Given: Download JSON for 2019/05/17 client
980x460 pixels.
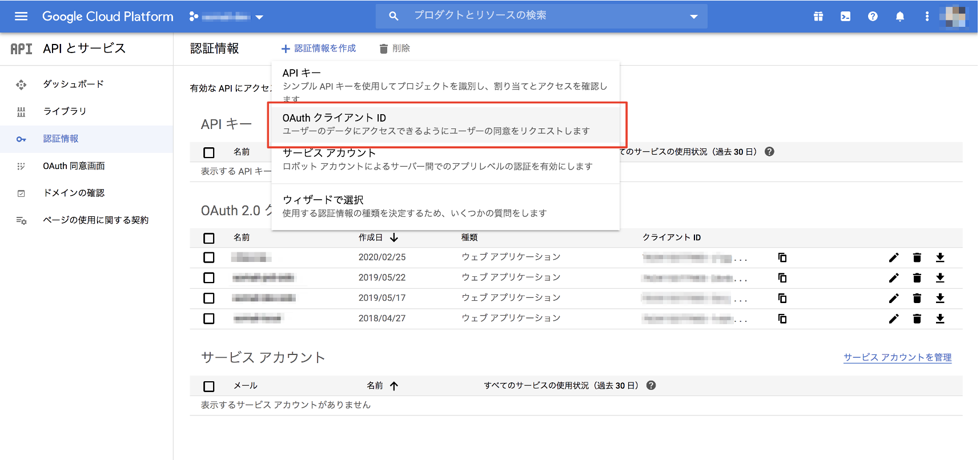Looking at the screenshot, I should pyautogui.click(x=940, y=298).
